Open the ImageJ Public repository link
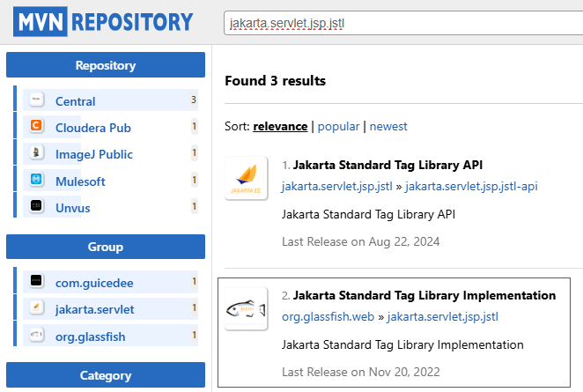The width and height of the screenshot is (583, 392). 94,154
